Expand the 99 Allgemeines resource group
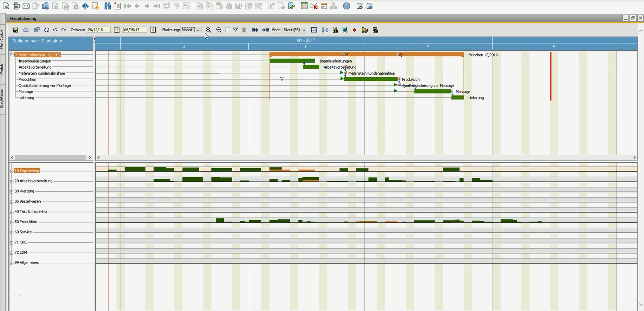The image size is (644, 311). tap(12, 263)
